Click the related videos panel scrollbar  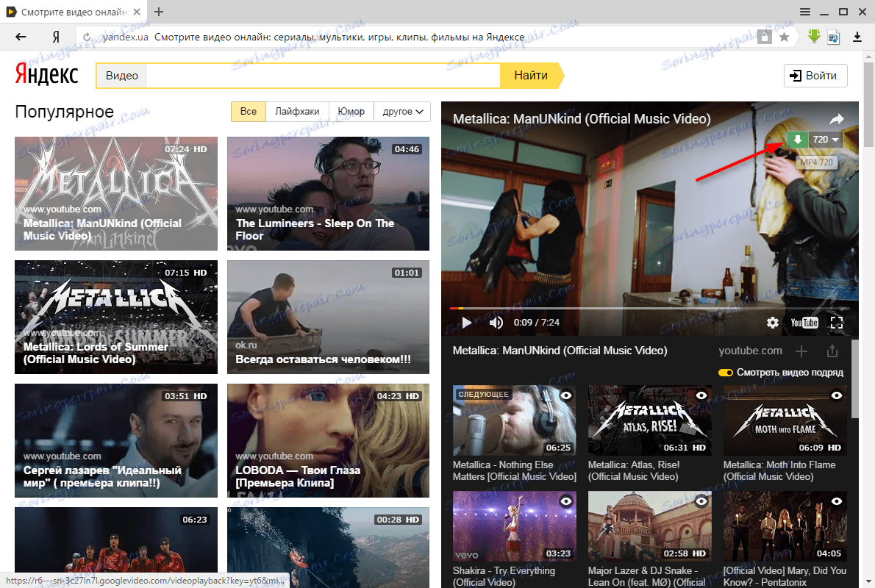[x=854, y=379]
